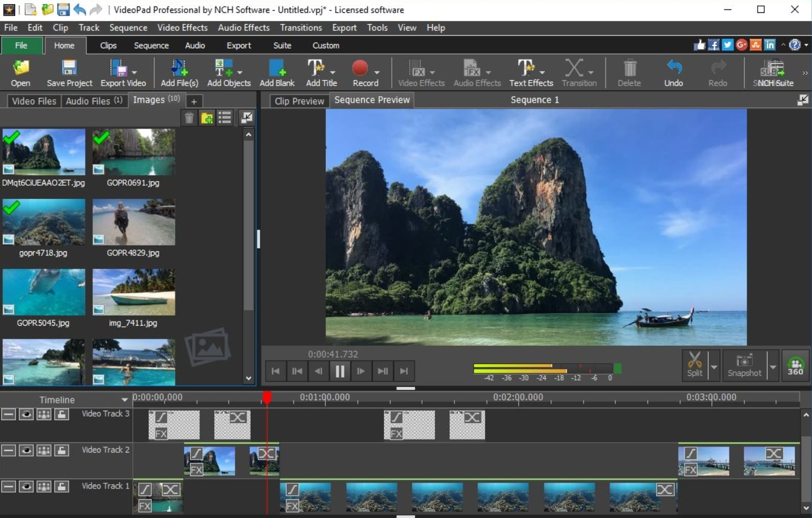Click the Undo arrow in the ribbon
The height and width of the screenshot is (518, 812).
(x=674, y=67)
